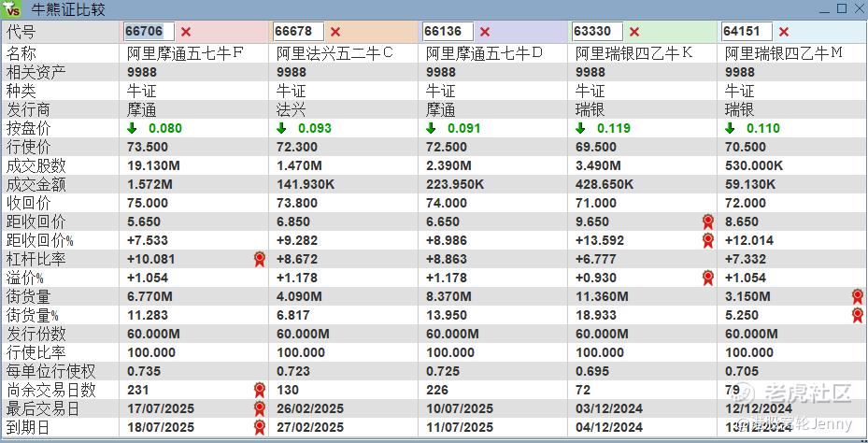Click the name 阿里摩通五七牛D
The height and width of the screenshot is (443, 868).
pos(484,53)
